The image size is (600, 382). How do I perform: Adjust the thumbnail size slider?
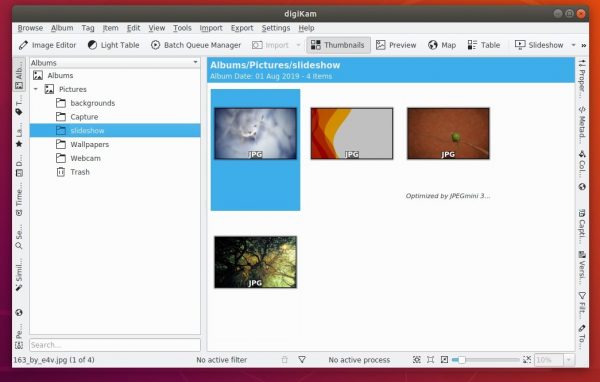click(485, 360)
